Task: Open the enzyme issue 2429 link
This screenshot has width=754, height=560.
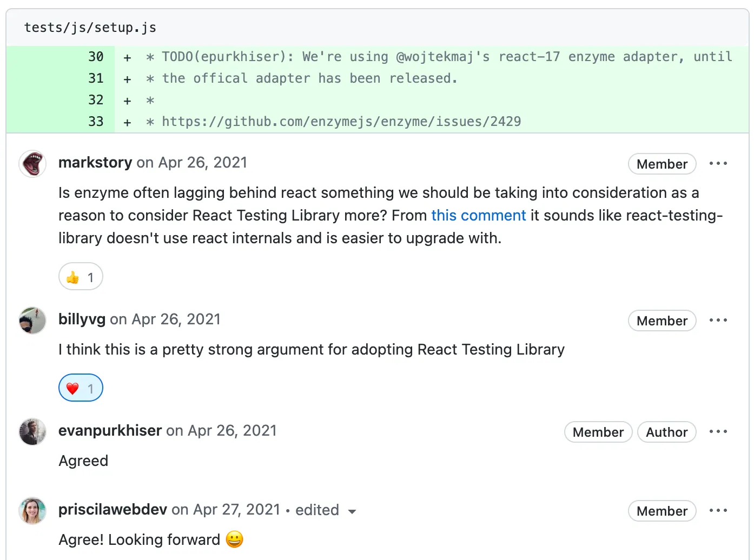Action: [341, 121]
